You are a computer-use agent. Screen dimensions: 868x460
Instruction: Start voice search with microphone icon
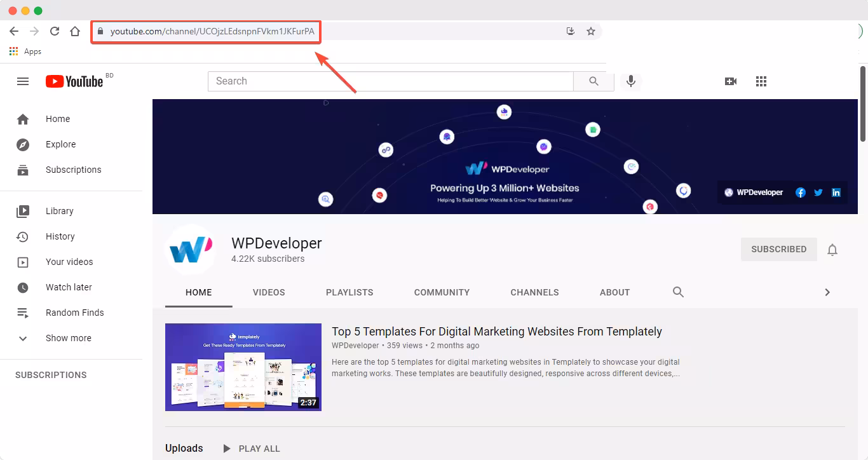(x=631, y=81)
